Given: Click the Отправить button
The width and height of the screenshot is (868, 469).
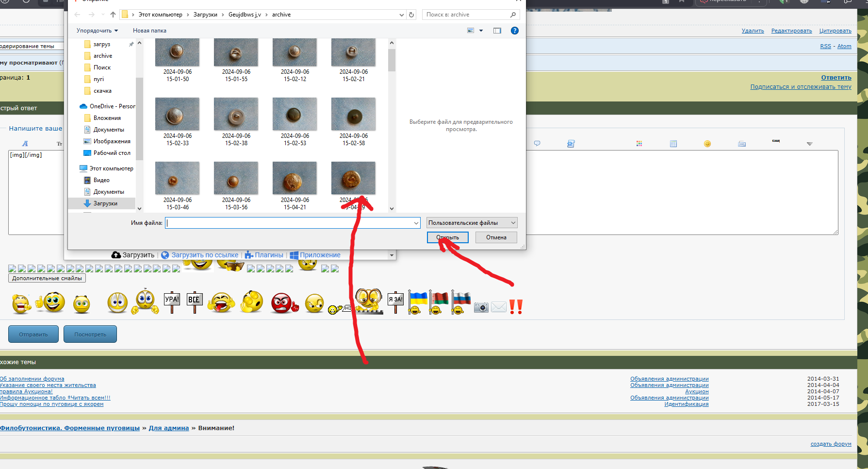Looking at the screenshot, I should [x=33, y=334].
